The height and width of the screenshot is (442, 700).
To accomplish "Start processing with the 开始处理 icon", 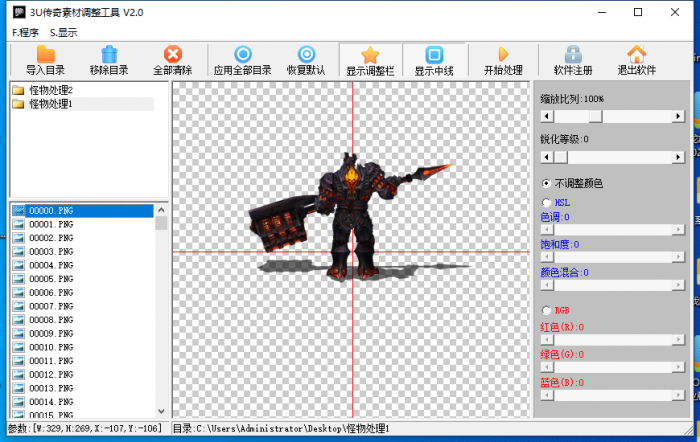I will [503, 61].
